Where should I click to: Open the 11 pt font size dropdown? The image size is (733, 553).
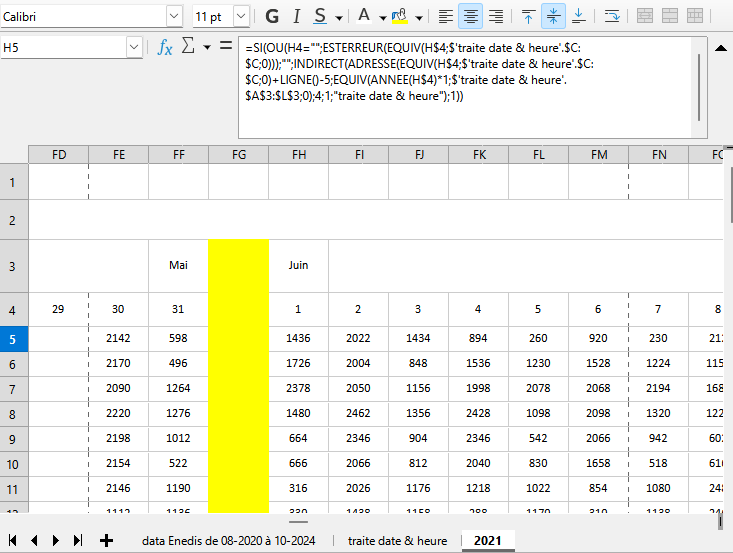pyautogui.click(x=241, y=16)
